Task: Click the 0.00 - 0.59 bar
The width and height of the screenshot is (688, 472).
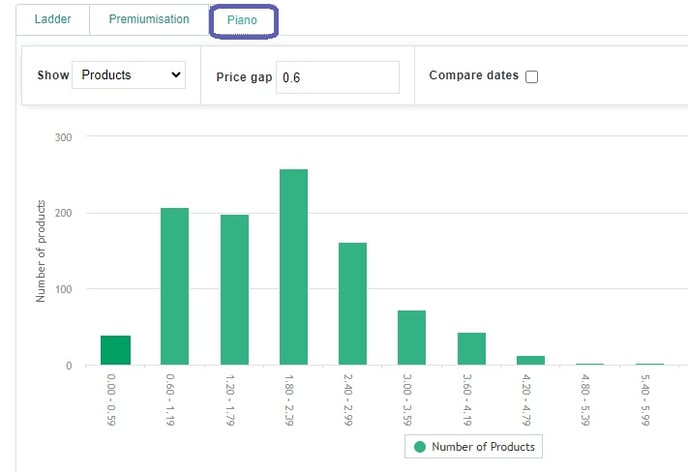Action: pyautogui.click(x=115, y=350)
